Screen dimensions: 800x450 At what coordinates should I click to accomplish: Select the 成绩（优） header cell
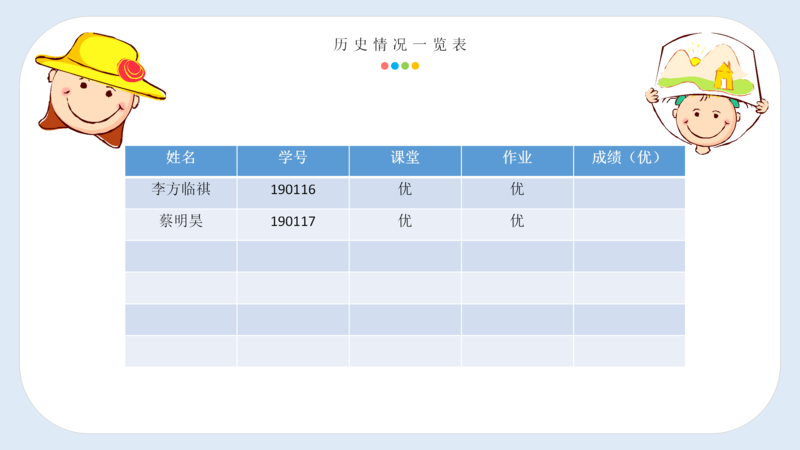[629, 161]
